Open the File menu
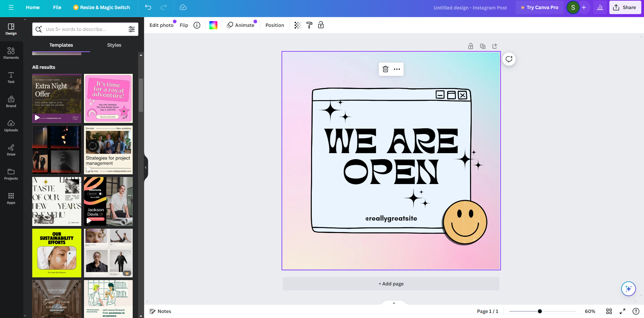The height and width of the screenshot is (318, 644). [x=57, y=7]
